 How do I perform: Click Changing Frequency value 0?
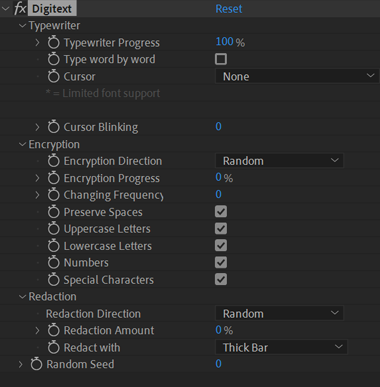coord(218,194)
